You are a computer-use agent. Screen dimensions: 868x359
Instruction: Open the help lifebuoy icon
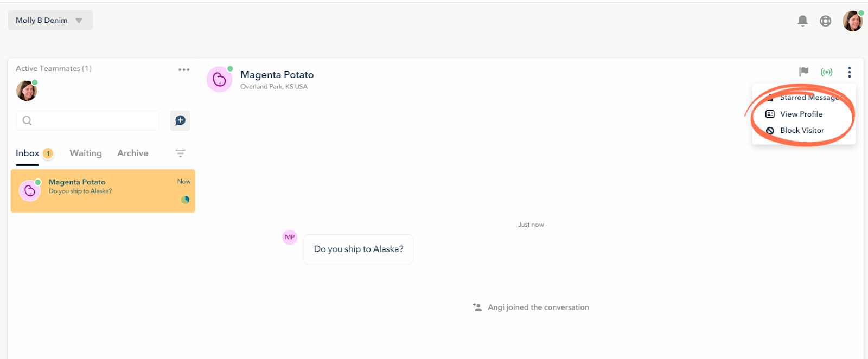[x=825, y=21]
